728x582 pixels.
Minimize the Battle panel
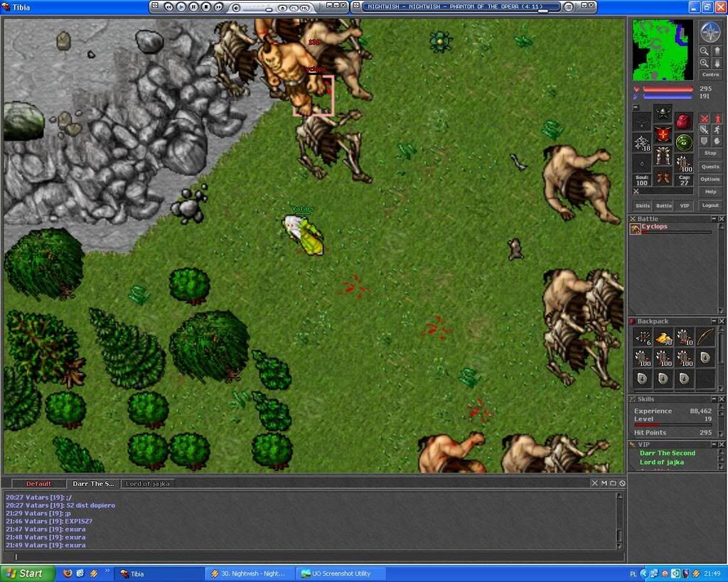point(714,219)
